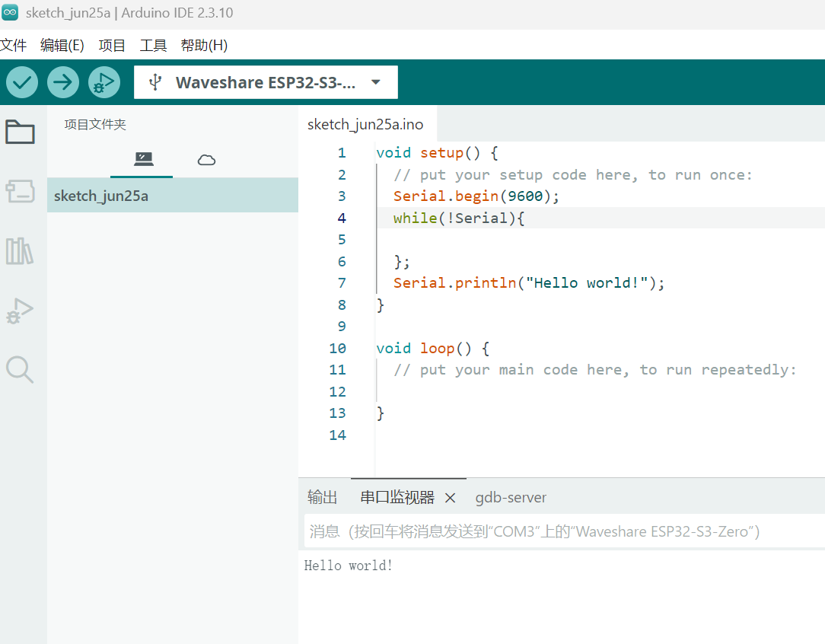
Task: Start debugging with the debug play button
Action: (x=104, y=82)
